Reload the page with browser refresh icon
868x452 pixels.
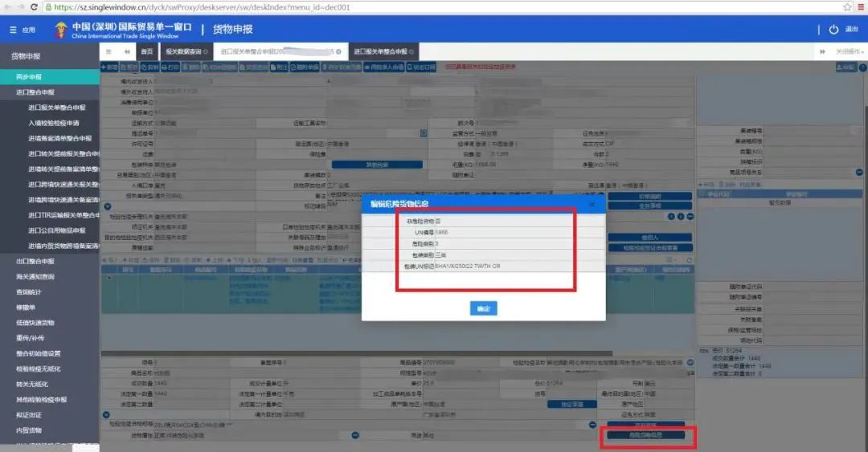click(x=33, y=6)
